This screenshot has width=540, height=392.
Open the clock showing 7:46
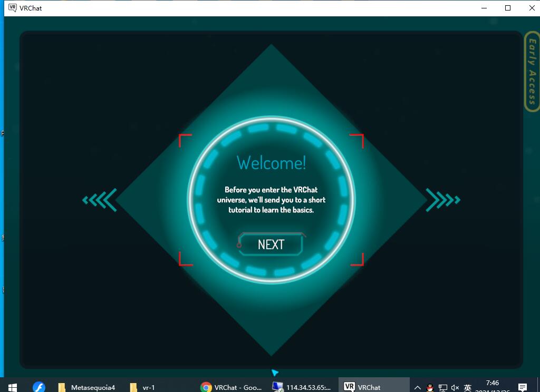coord(493,386)
